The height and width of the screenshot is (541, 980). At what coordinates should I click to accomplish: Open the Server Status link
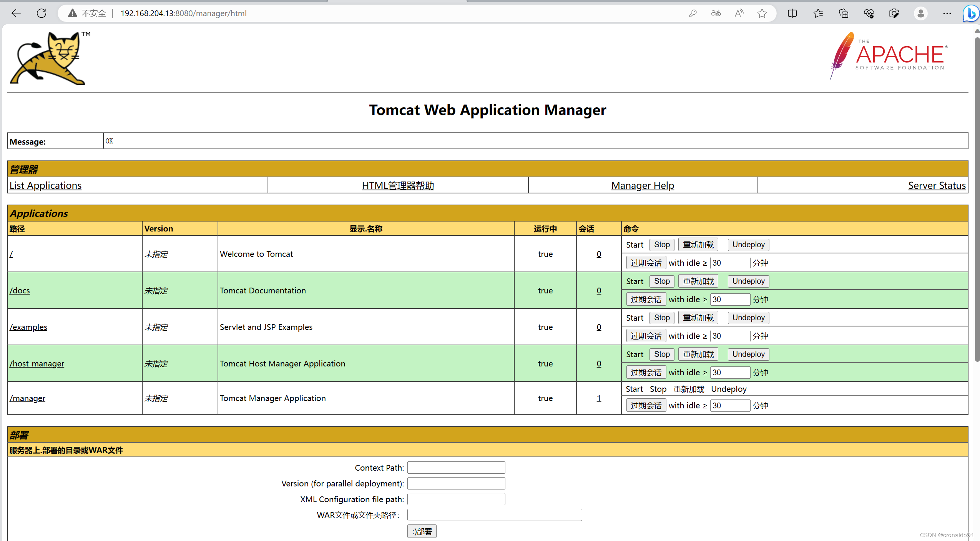937,185
